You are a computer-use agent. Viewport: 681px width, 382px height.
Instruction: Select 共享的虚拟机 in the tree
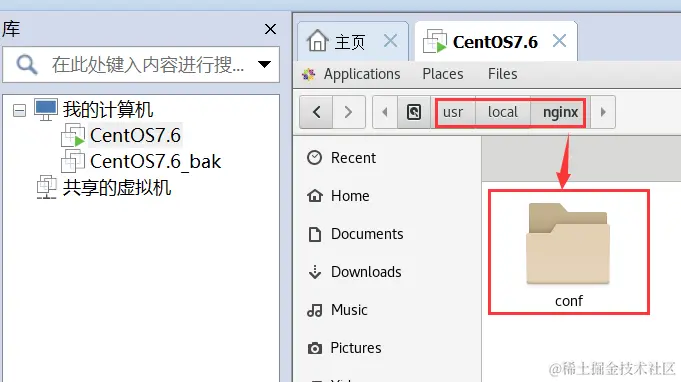pos(117,188)
